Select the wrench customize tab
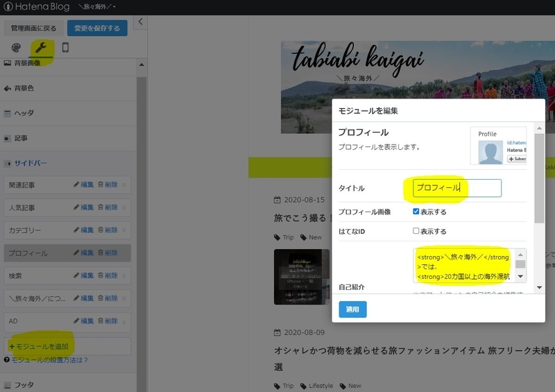Image resolution: width=555 pixels, height=392 pixels. [x=41, y=47]
